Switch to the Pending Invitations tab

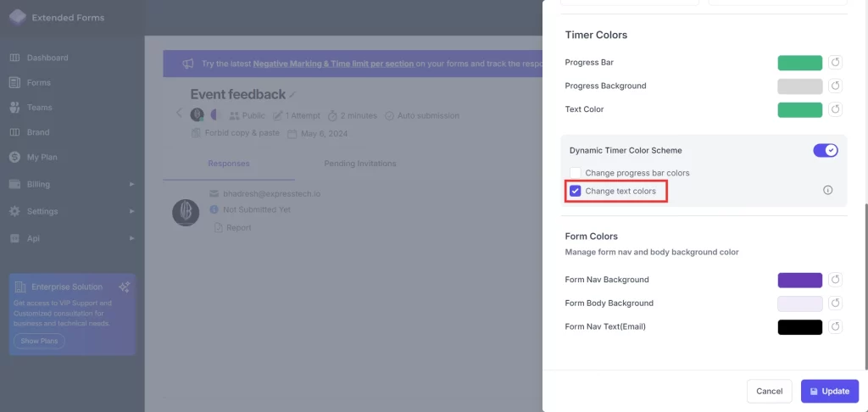click(359, 164)
